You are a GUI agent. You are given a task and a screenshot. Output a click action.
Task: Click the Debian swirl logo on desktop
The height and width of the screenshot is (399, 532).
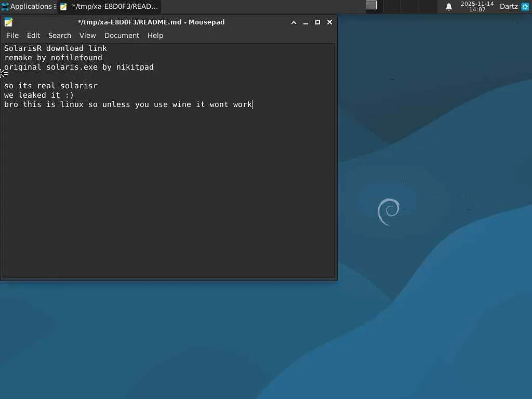tap(389, 212)
